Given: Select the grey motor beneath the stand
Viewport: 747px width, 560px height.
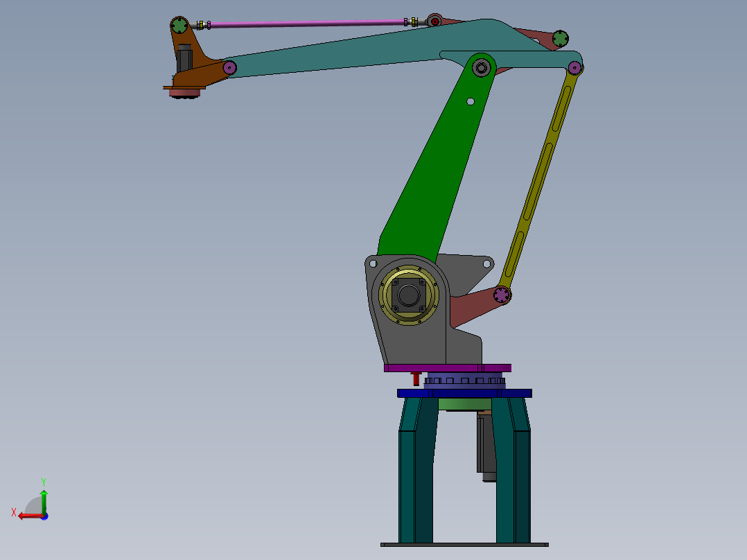Looking at the screenshot, I should pyautogui.click(x=486, y=446).
